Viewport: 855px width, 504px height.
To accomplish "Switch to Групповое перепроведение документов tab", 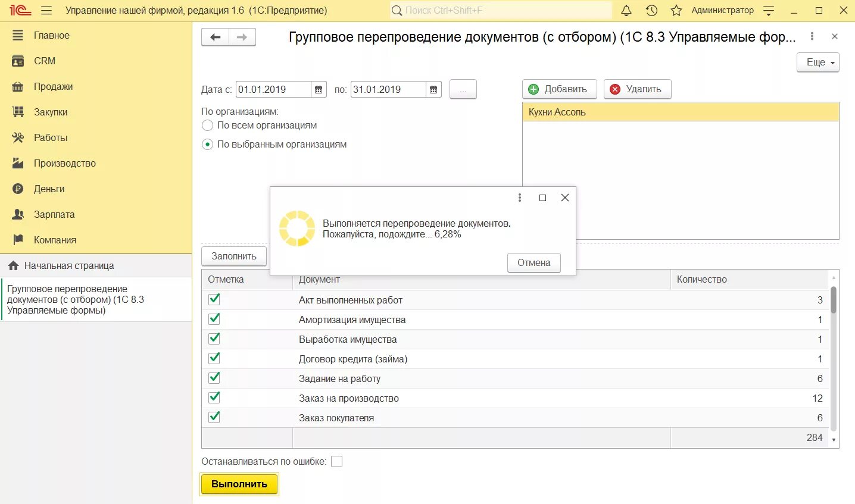I will point(96,299).
